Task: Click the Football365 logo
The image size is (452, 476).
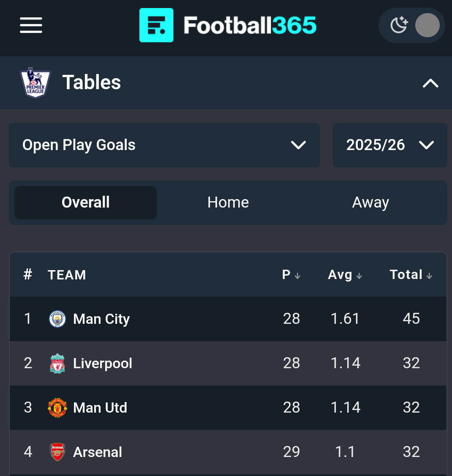Action: coord(228,25)
